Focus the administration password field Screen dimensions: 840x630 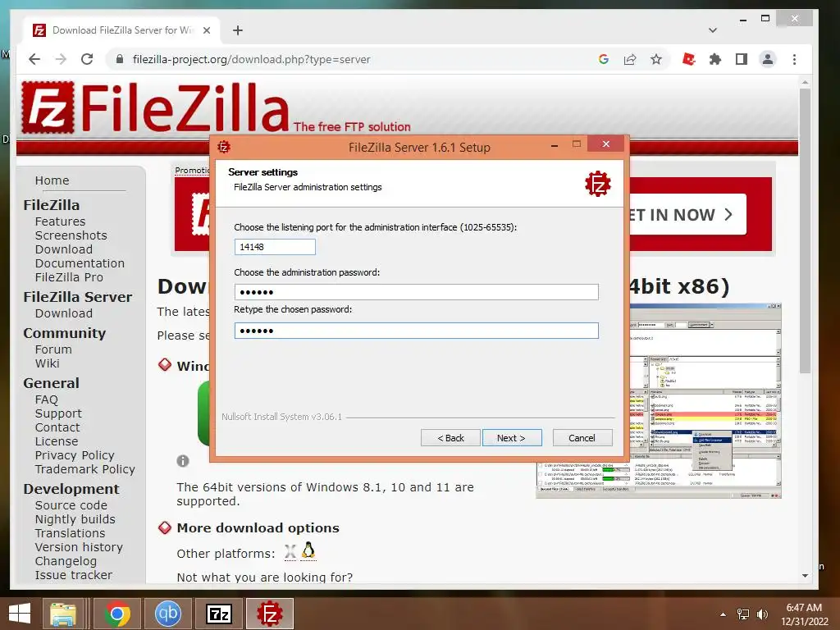point(416,292)
